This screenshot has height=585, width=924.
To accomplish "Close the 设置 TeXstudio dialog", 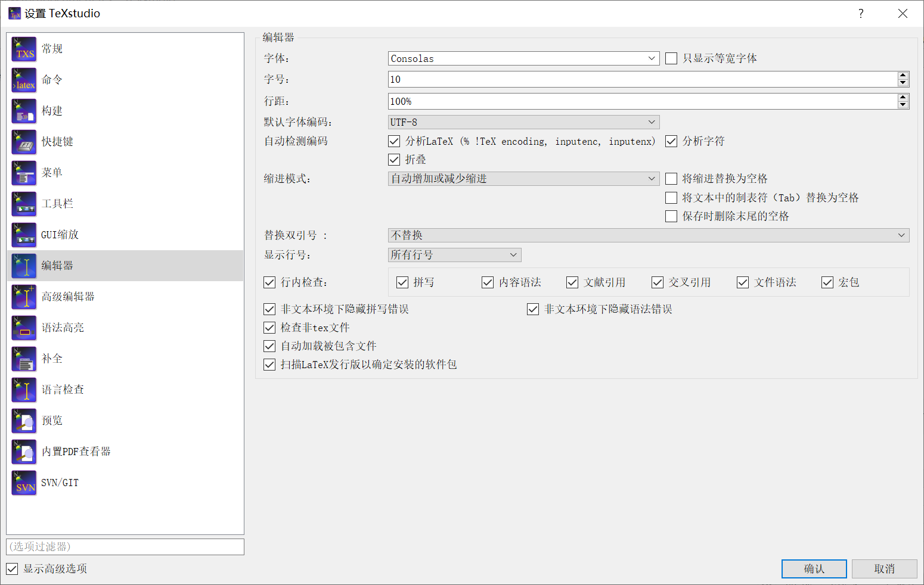I will (x=903, y=13).
